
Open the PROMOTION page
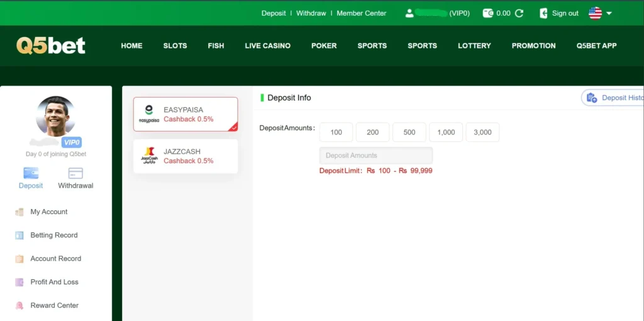[533, 46]
